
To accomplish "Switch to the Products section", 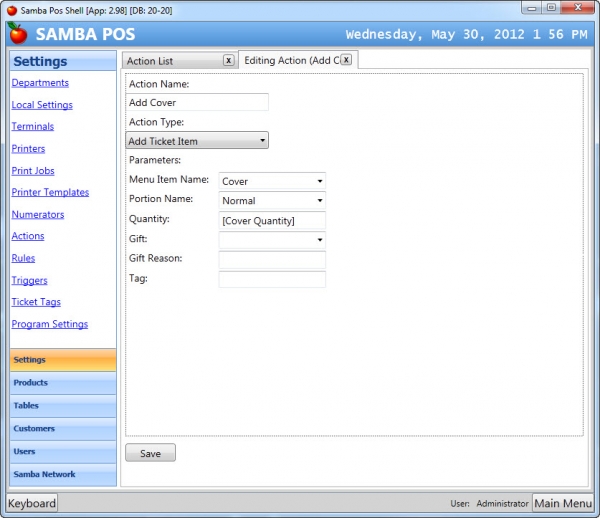I will (63, 383).
